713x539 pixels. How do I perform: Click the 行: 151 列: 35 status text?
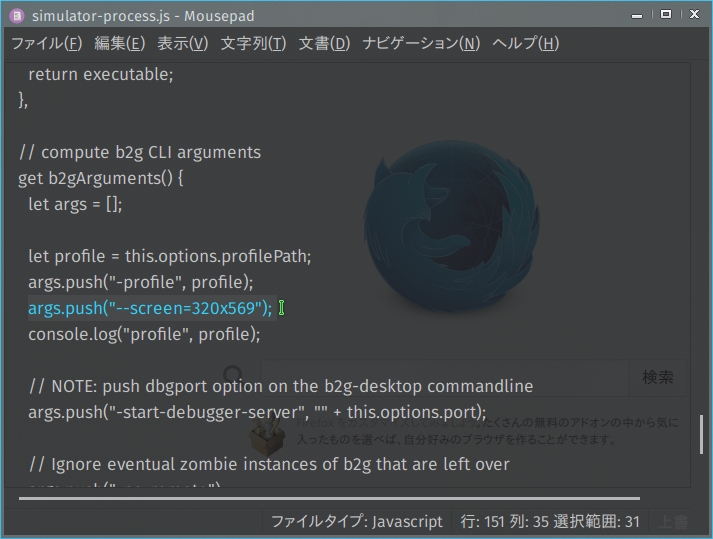point(504,522)
